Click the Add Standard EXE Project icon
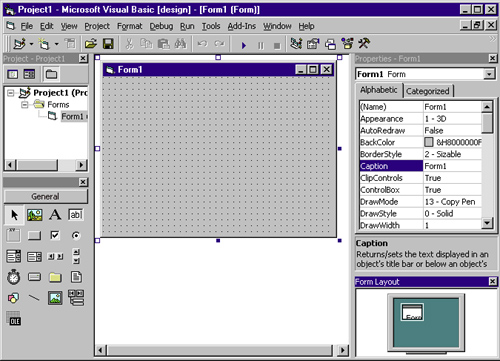This screenshot has width=500, height=361. coord(19,44)
